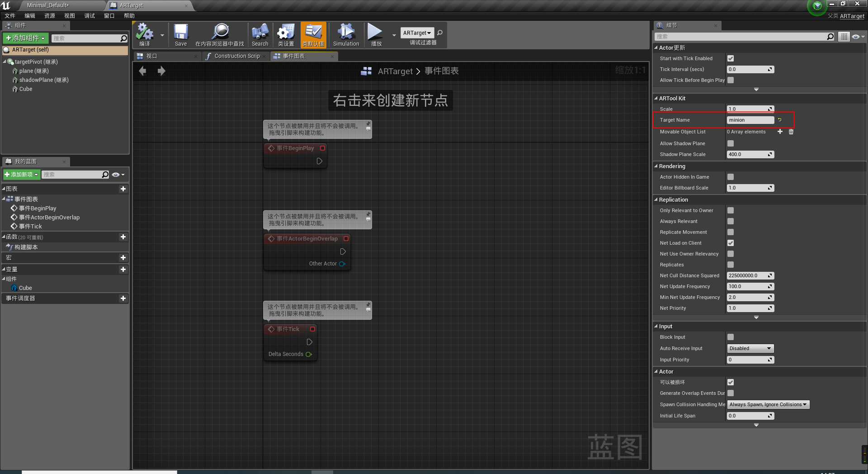Enable Allow Tick Before Begin Play
This screenshot has width=868, height=474.
[x=731, y=80]
